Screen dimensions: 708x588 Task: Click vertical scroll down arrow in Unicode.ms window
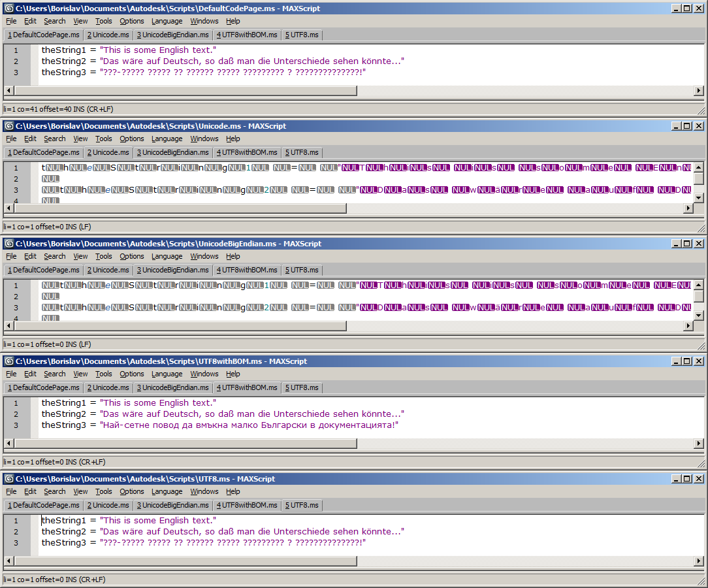point(698,198)
